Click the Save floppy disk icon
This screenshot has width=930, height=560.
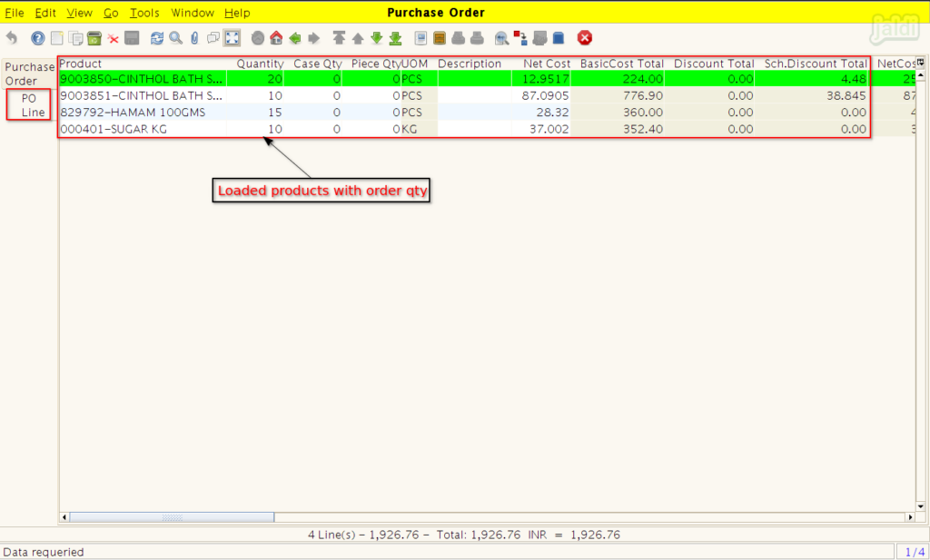[x=132, y=38]
